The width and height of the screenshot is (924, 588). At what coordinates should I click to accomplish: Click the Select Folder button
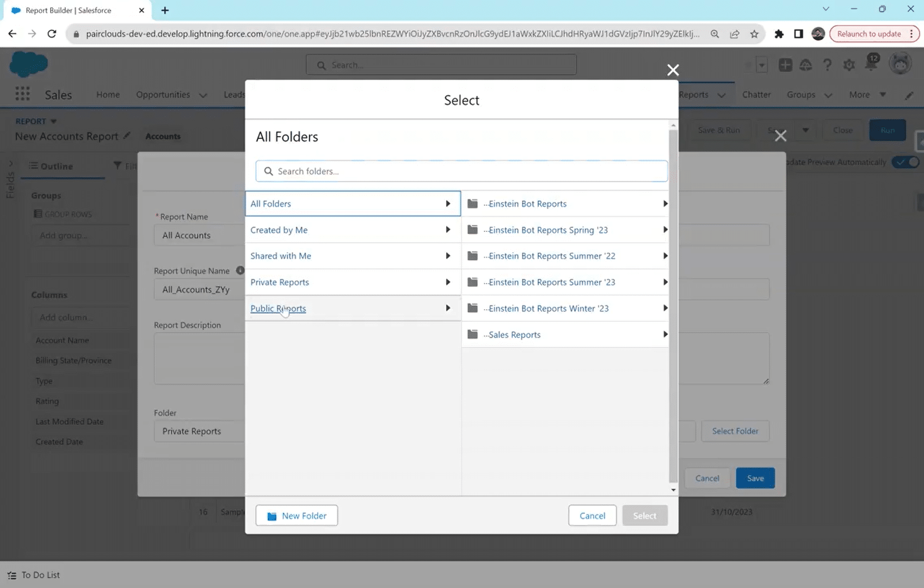click(735, 431)
